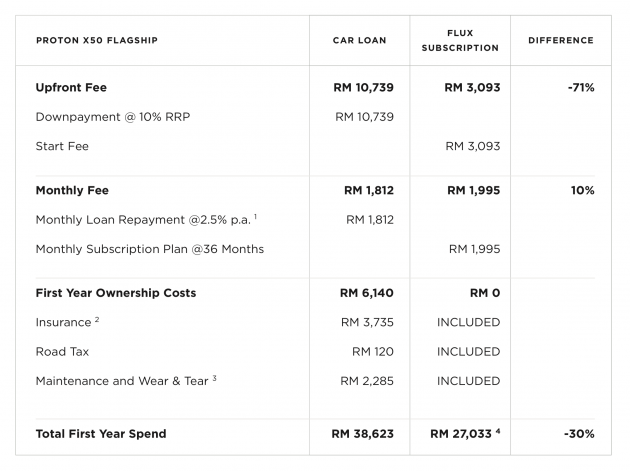
Task: Select the 10% monthly fee difference
Action: [x=583, y=190]
